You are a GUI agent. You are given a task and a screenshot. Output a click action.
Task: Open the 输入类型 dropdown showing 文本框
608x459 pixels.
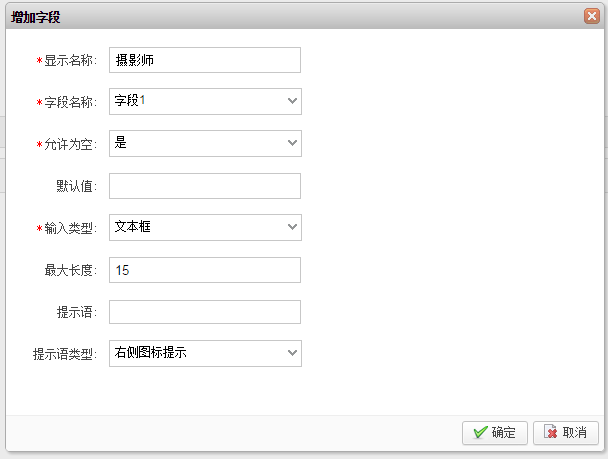click(x=204, y=227)
